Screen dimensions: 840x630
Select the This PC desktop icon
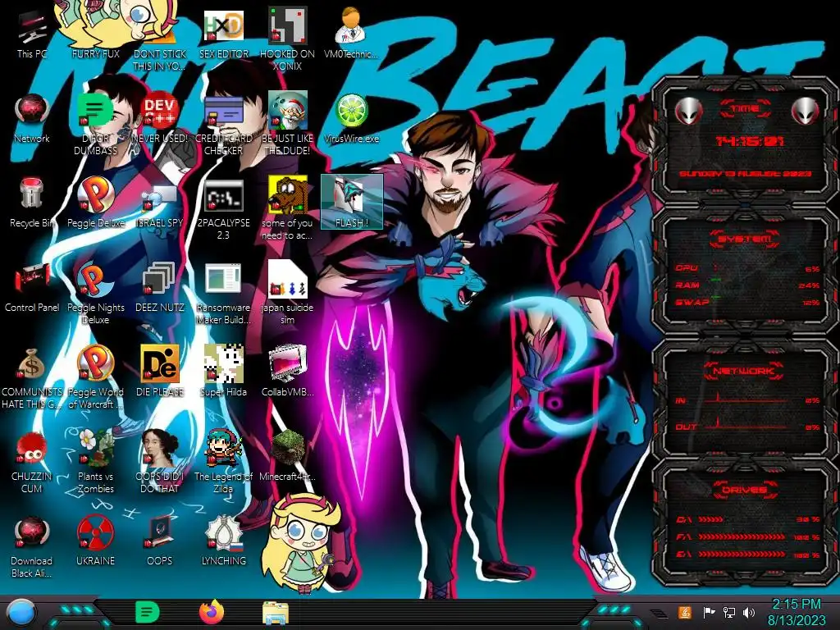point(32,33)
